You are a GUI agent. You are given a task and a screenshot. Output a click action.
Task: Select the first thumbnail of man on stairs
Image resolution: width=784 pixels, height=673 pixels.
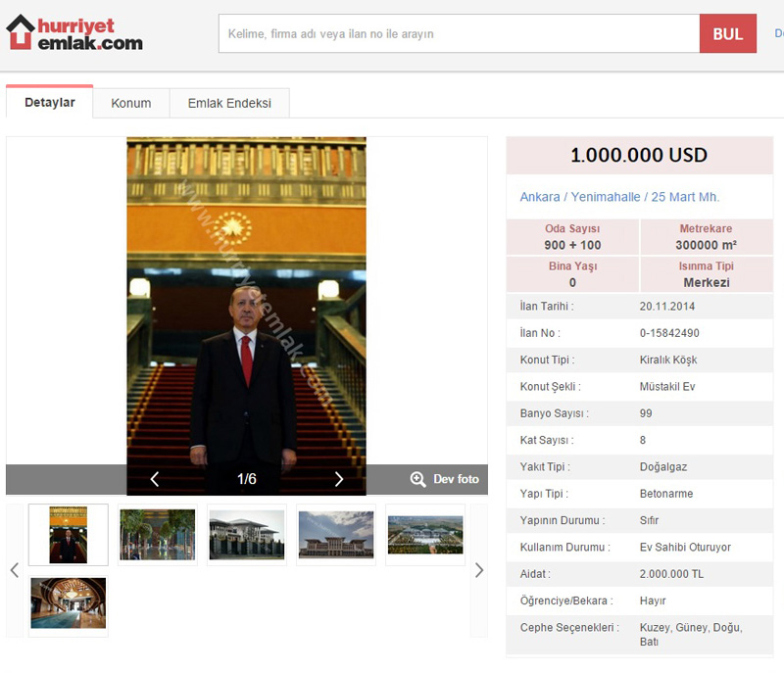[69, 535]
